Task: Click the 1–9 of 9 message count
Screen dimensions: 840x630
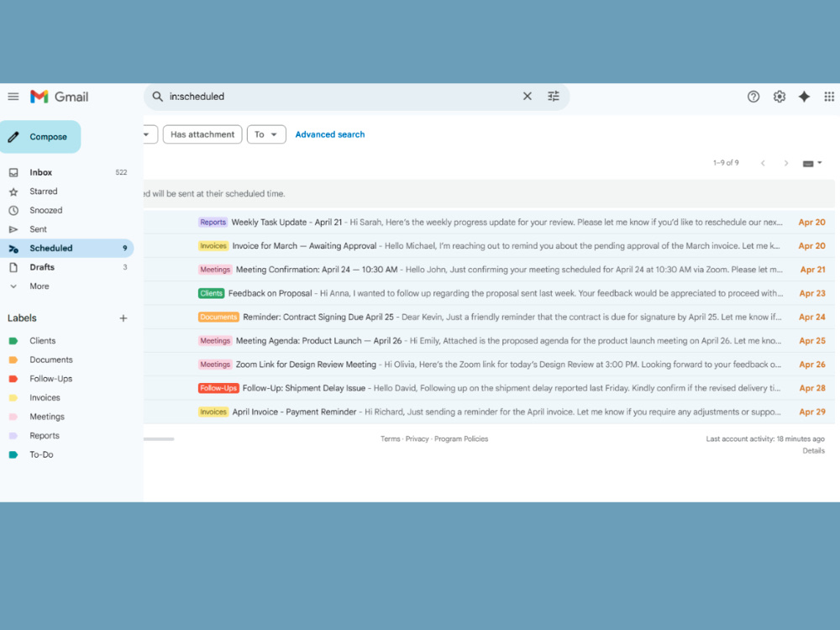Action: 726,163
